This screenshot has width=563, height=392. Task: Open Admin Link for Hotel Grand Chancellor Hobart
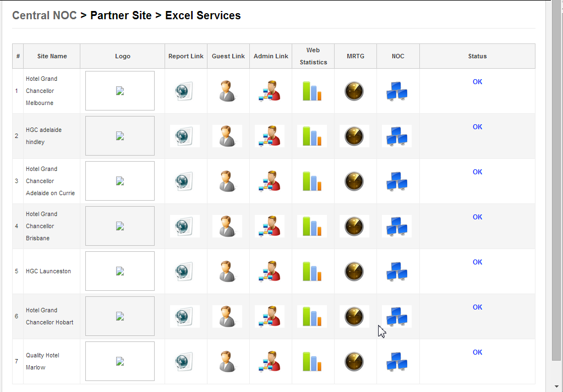(x=270, y=316)
